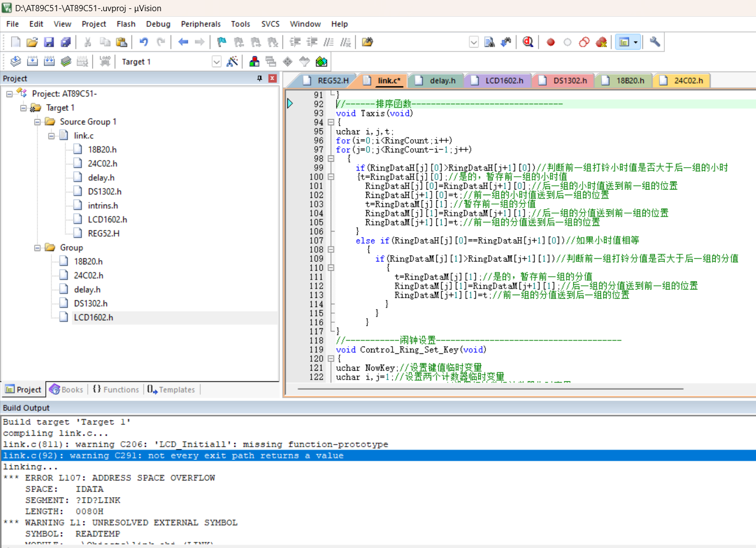Paste from clipboard toolbar icon
Screen dimensions: 756x548
[121, 42]
